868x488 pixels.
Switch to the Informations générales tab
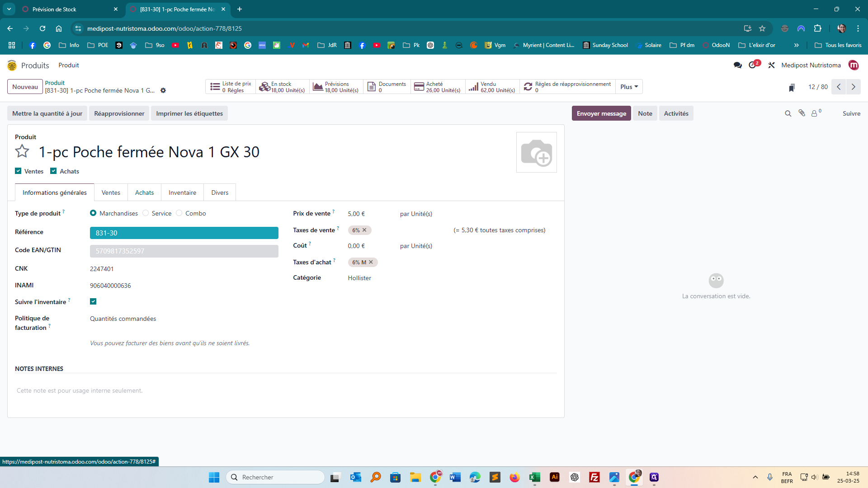pyautogui.click(x=55, y=192)
